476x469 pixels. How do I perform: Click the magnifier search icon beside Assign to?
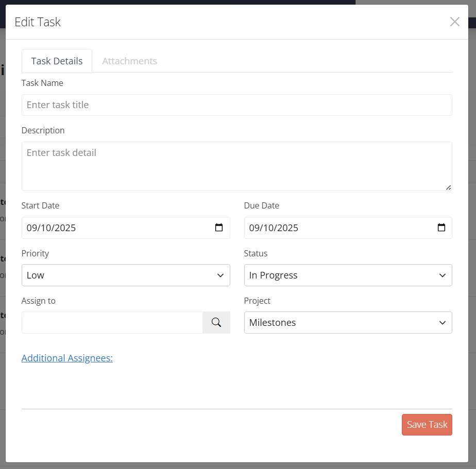pos(216,322)
